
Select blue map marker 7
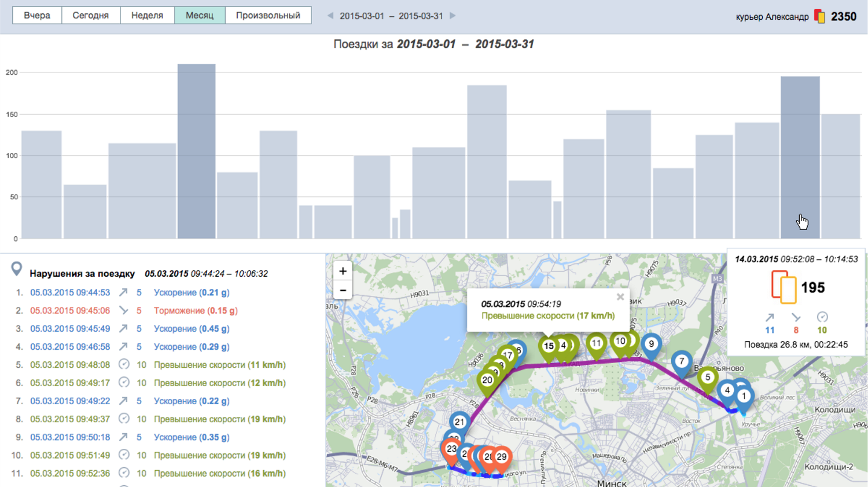click(x=682, y=363)
